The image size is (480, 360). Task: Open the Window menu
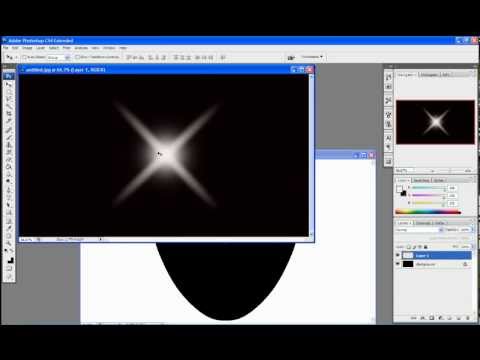(x=109, y=48)
